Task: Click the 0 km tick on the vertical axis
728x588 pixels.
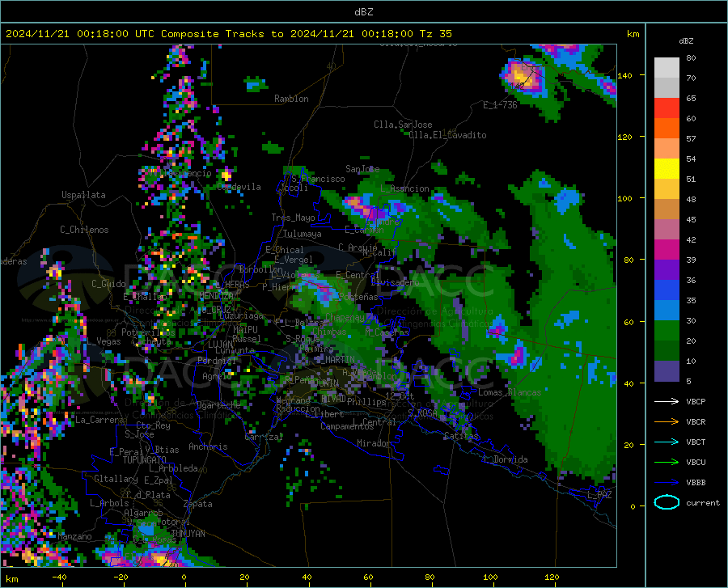Action: tap(633, 506)
